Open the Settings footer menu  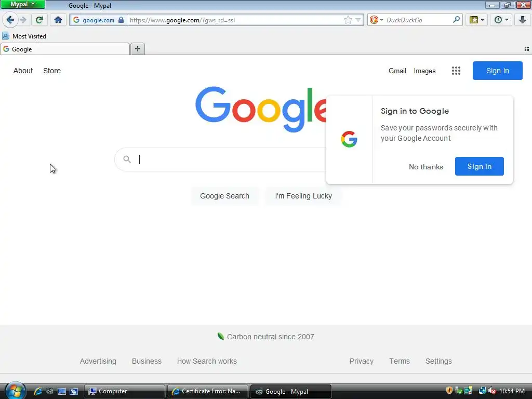coord(438,362)
